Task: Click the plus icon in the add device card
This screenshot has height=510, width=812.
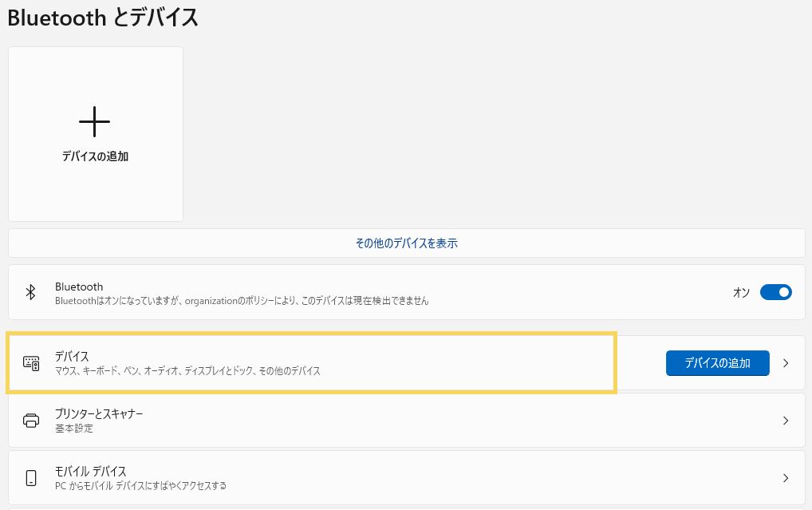Action: [94, 121]
